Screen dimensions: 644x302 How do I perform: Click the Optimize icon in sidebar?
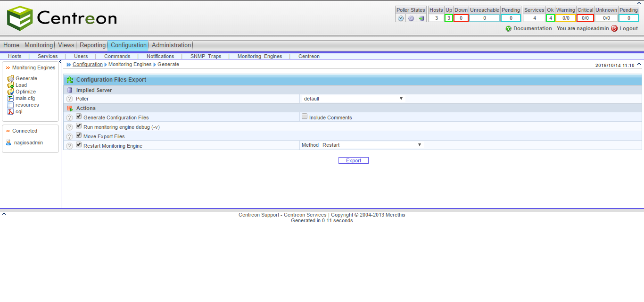pyautogui.click(x=10, y=92)
